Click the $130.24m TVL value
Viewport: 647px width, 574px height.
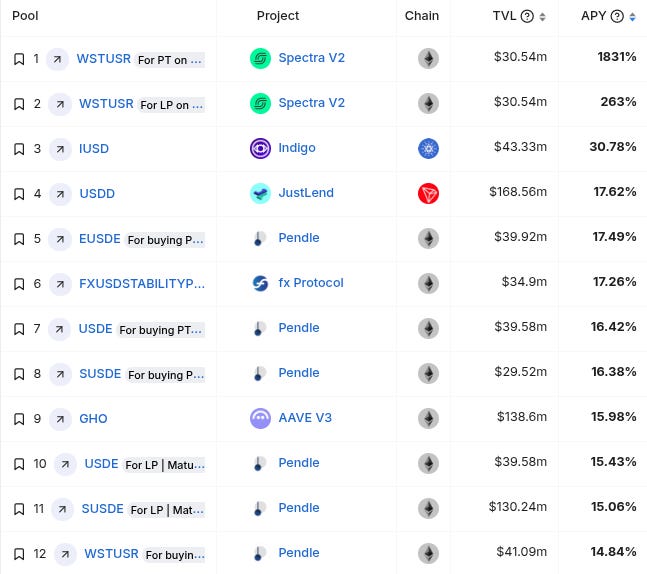click(518, 506)
